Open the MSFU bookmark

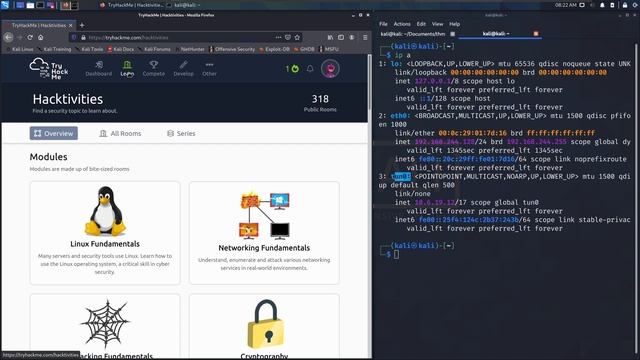(x=329, y=49)
